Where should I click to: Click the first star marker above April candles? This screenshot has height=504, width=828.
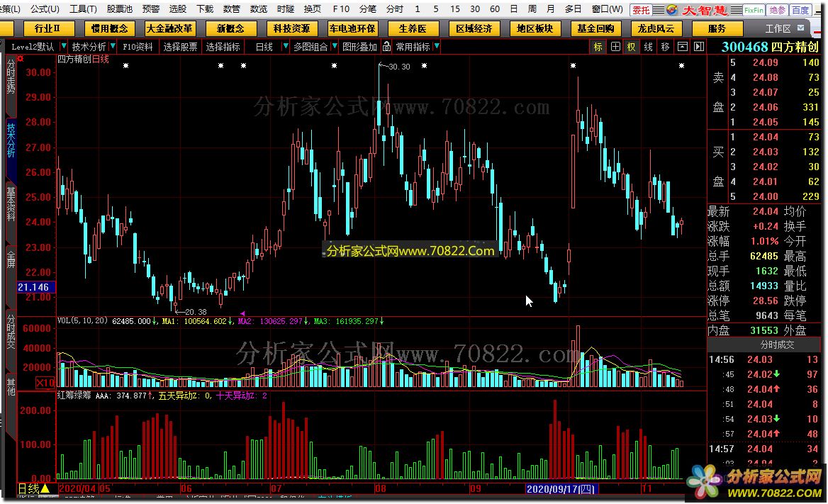125,65
